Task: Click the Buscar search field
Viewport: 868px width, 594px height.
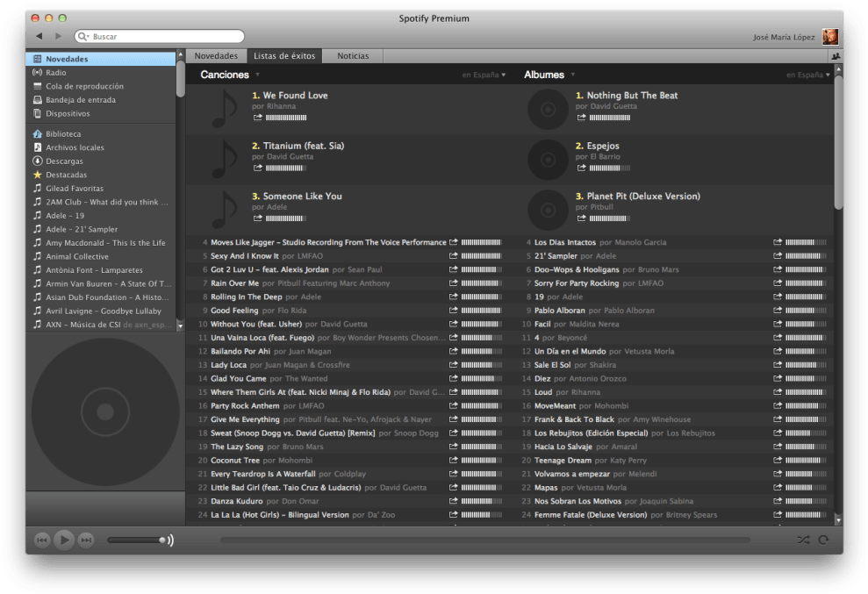Action: click(160, 36)
